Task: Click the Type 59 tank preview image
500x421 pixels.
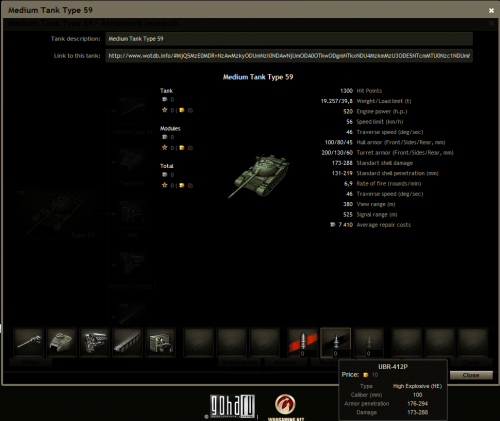Action: [259, 176]
